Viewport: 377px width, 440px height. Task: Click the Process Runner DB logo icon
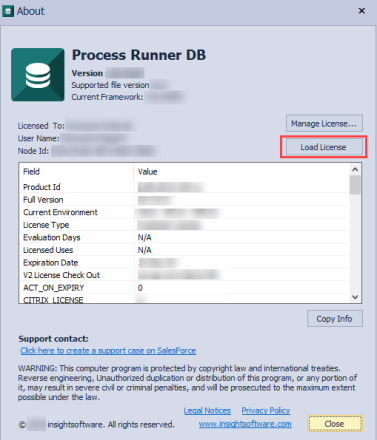click(x=38, y=75)
